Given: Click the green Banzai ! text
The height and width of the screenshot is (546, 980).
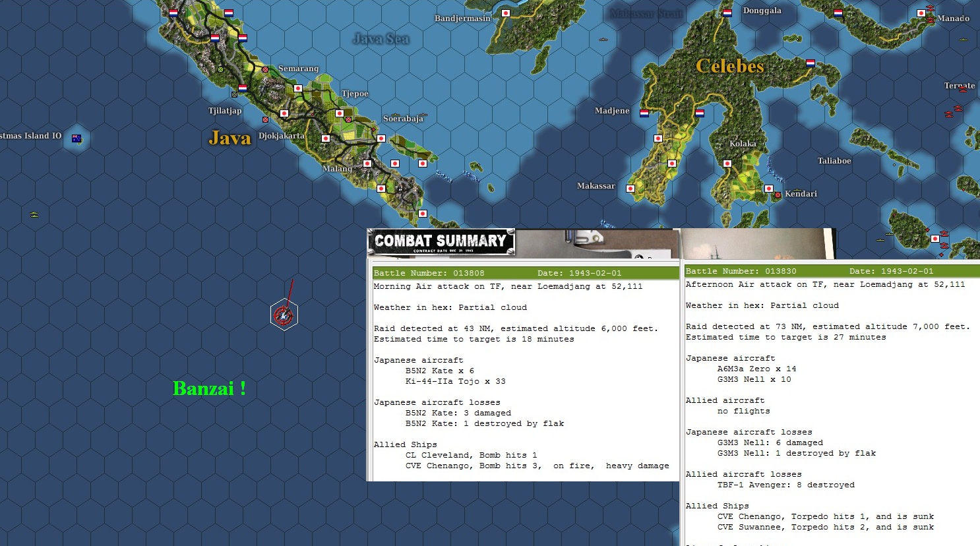Looking at the screenshot, I should (210, 388).
